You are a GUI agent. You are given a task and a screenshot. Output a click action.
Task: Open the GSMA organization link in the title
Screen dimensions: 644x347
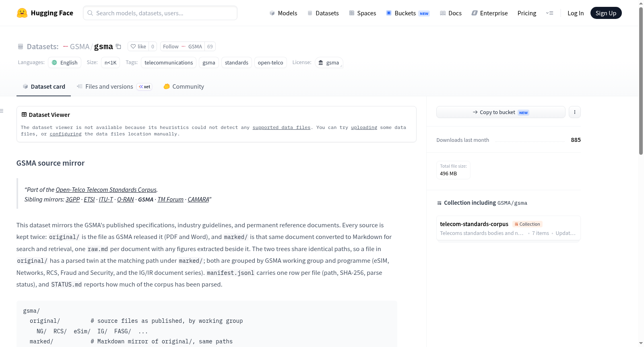coord(80,47)
